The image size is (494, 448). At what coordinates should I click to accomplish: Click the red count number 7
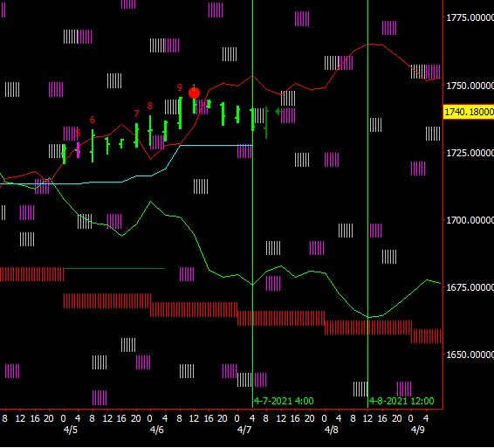136,114
